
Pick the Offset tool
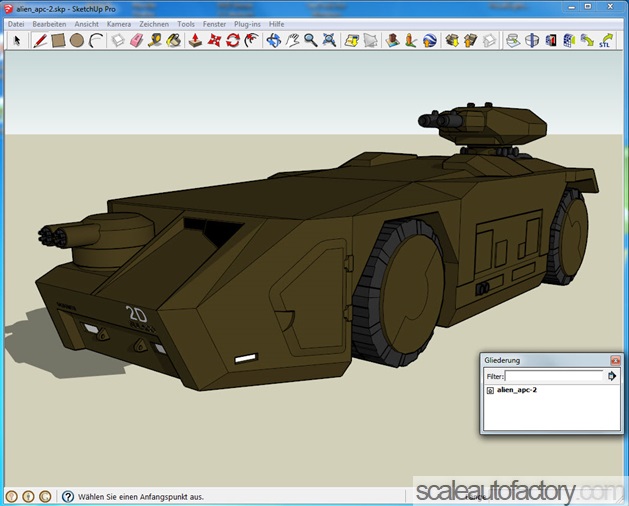(x=251, y=41)
